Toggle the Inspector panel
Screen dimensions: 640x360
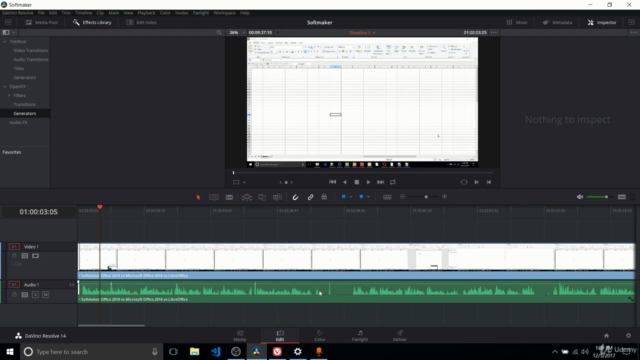(x=602, y=22)
